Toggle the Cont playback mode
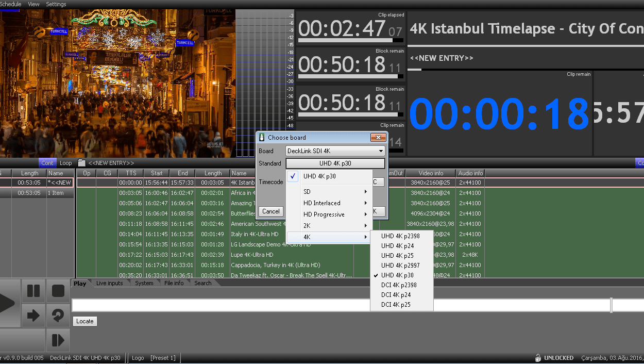This screenshot has width=644, height=364. point(47,163)
